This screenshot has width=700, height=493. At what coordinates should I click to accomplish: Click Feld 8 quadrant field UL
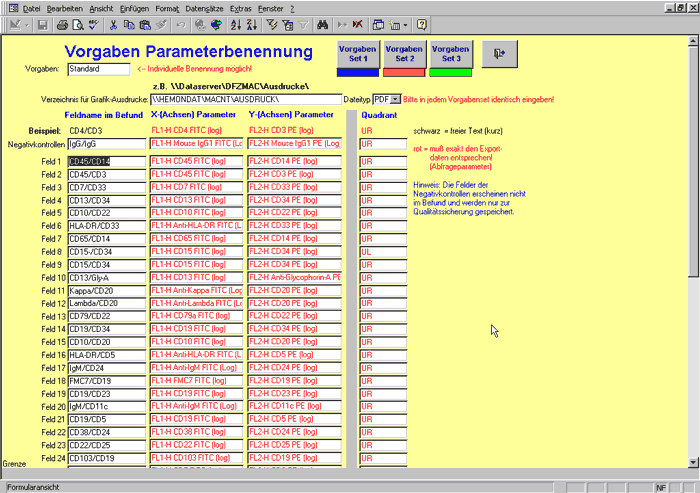pos(383,252)
